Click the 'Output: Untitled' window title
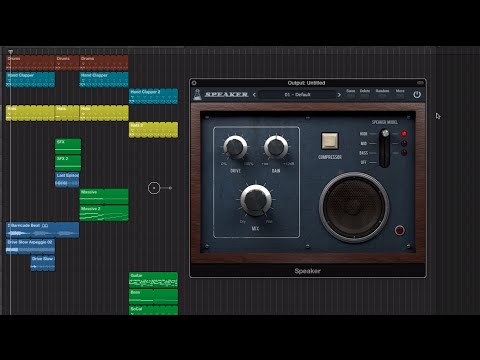Image resolution: width=480 pixels, height=360 pixels. [306, 83]
